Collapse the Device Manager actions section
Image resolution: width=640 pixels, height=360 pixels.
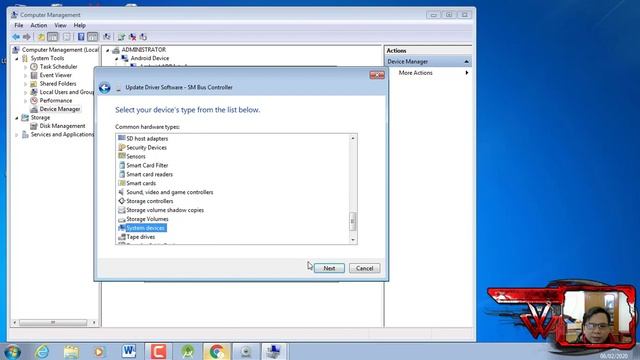click(466, 62)
